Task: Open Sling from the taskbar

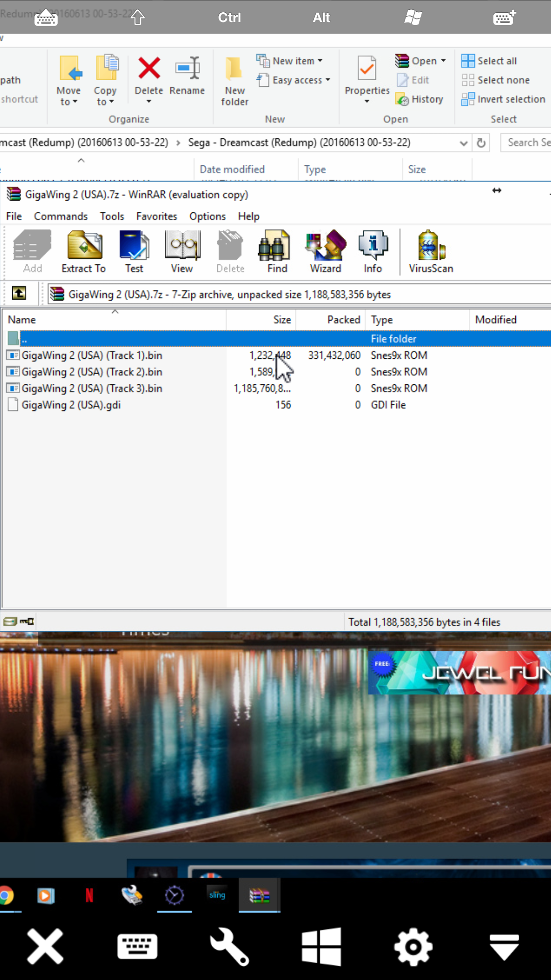Action: [x=217, y=895]
